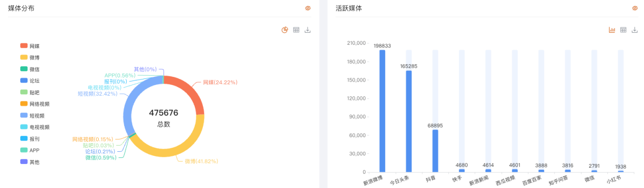The height and width of the screenshot is (188, 644).
Task: Toggle 微博 legend item
Action: tap(30, 58)
